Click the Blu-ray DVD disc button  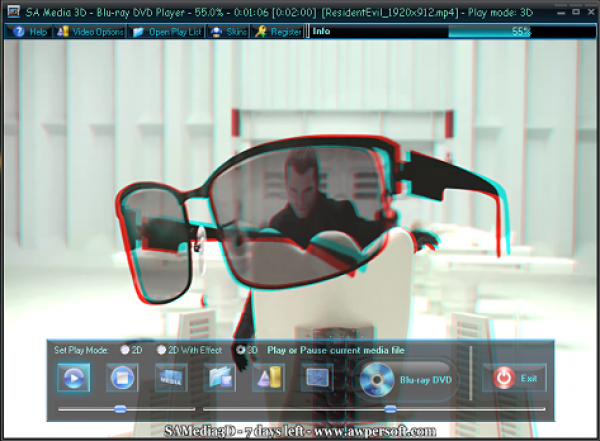pos(406,379)
